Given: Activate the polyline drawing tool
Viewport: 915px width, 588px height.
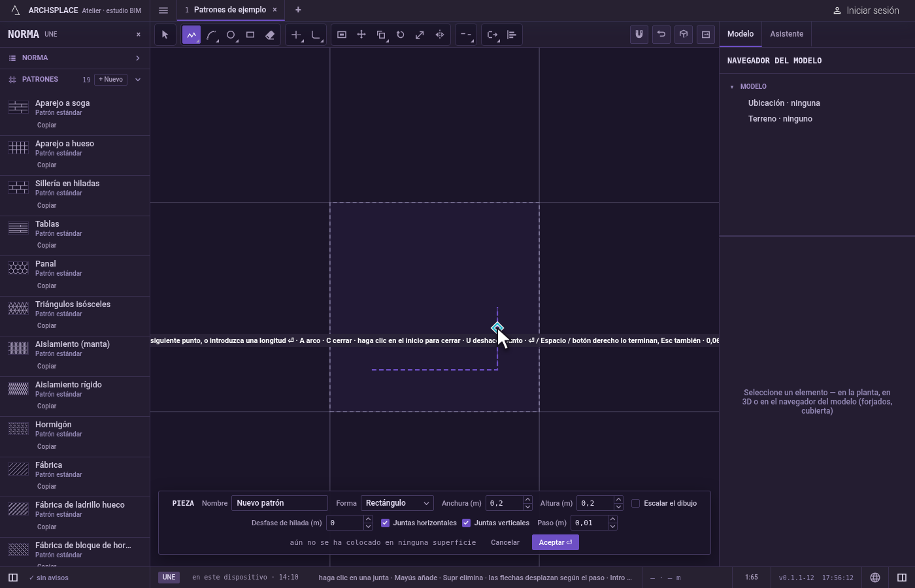Looking at the screenshot, I should (191, 35).
